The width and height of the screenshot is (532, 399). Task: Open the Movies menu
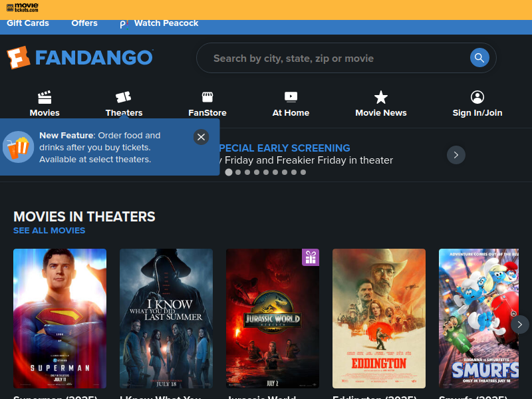coord(45,104)
